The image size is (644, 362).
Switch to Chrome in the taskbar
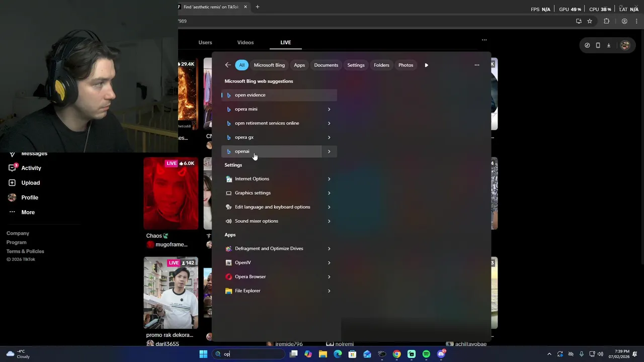pyautogui.click(x=397, y=354)
